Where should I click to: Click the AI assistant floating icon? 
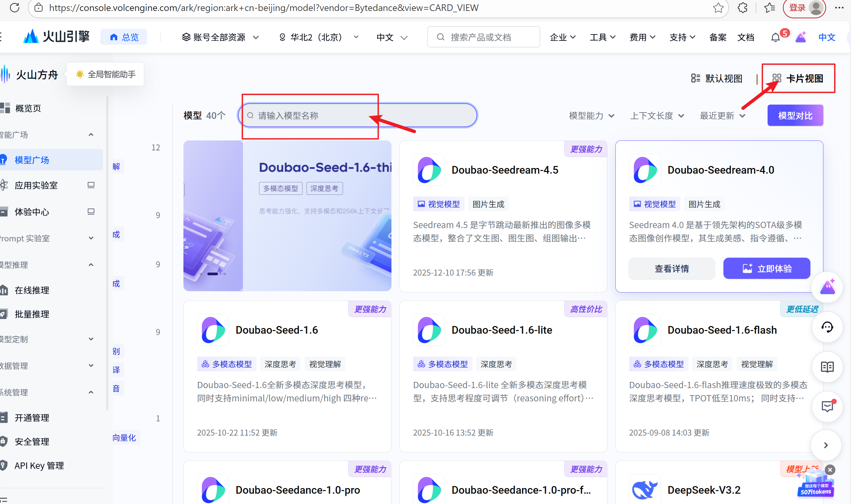(x=827, y=288)
